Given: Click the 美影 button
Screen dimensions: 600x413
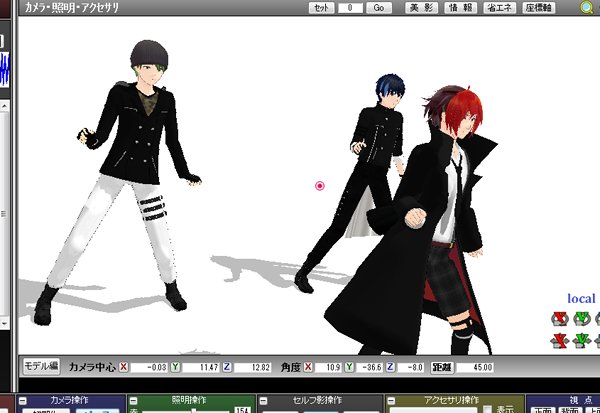Looking at the screenshot, I should tap(421, 8).
